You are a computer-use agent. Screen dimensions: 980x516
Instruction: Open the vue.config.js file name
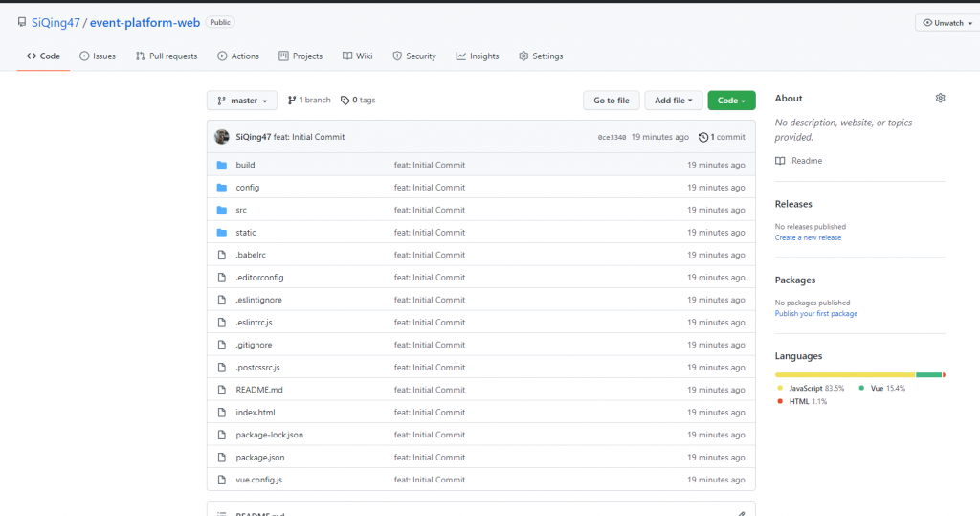tap(258, 480)
